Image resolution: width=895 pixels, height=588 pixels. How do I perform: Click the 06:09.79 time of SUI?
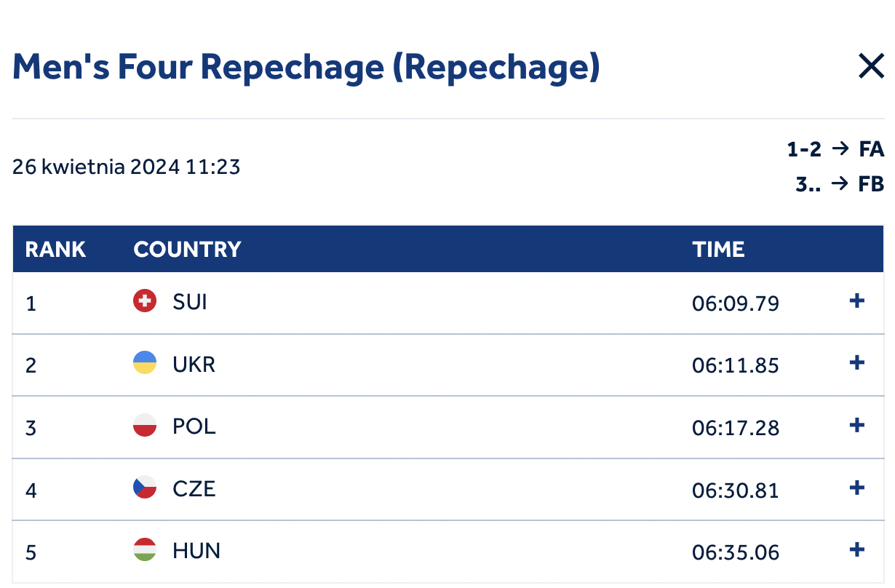click(x=736, y=303)
